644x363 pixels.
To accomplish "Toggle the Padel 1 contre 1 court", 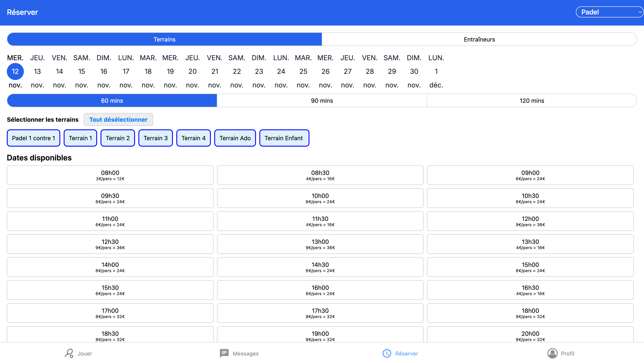I will pos(33,138).
